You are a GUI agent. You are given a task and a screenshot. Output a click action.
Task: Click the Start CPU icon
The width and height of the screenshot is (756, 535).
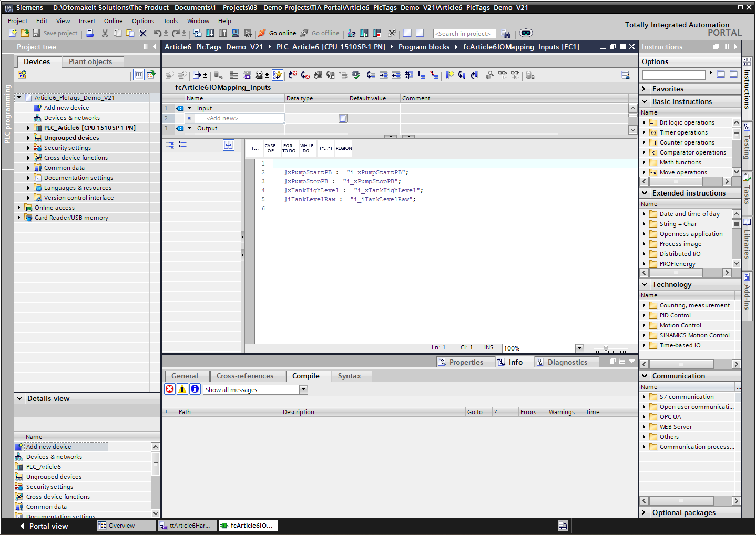364,33
